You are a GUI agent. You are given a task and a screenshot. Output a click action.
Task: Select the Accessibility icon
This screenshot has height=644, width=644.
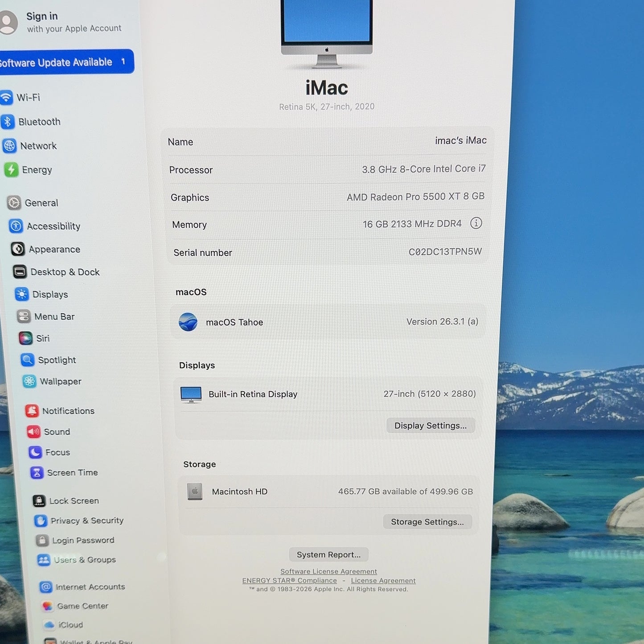tap(16, 226)
